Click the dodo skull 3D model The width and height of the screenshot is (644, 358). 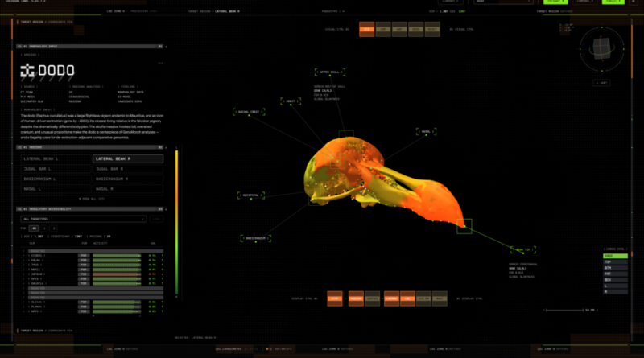pos(384,183)
